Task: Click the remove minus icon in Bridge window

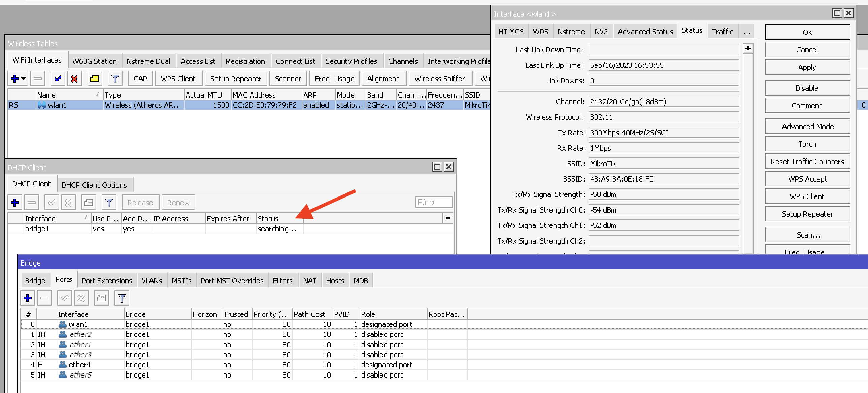Action: (44, 298)
